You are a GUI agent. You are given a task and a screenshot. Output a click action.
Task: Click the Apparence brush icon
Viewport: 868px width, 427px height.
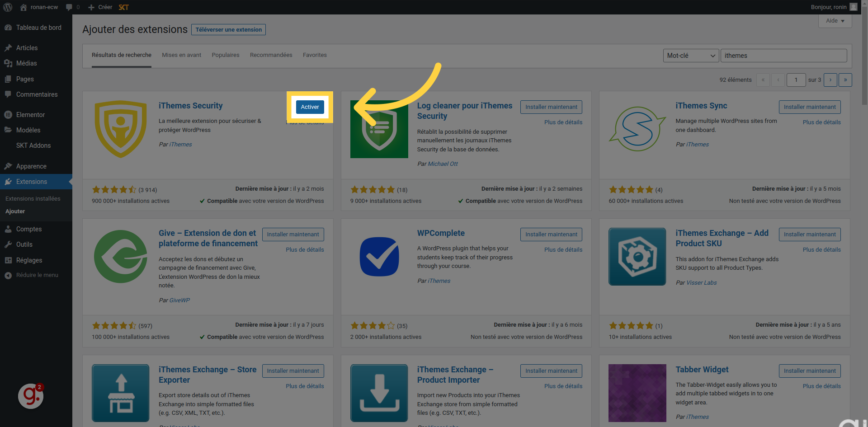click(8, 166)
